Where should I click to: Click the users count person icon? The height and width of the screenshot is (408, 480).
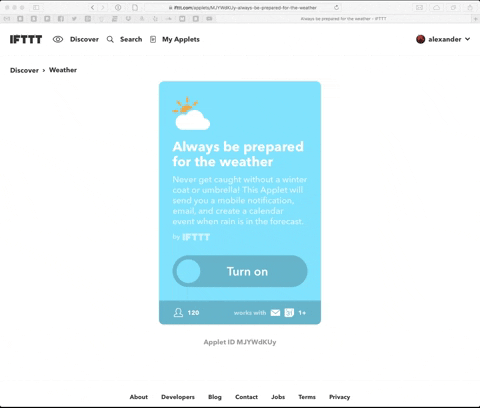tap(178, 312)
